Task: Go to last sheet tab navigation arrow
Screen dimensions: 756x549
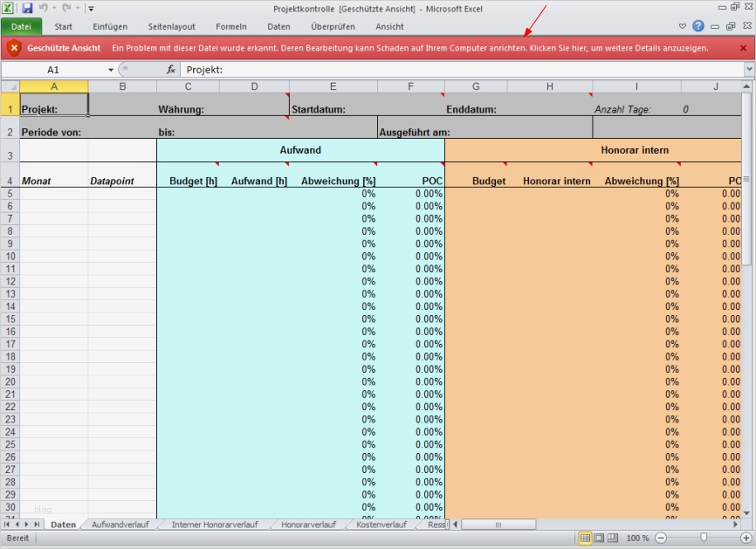Action: 37,524
